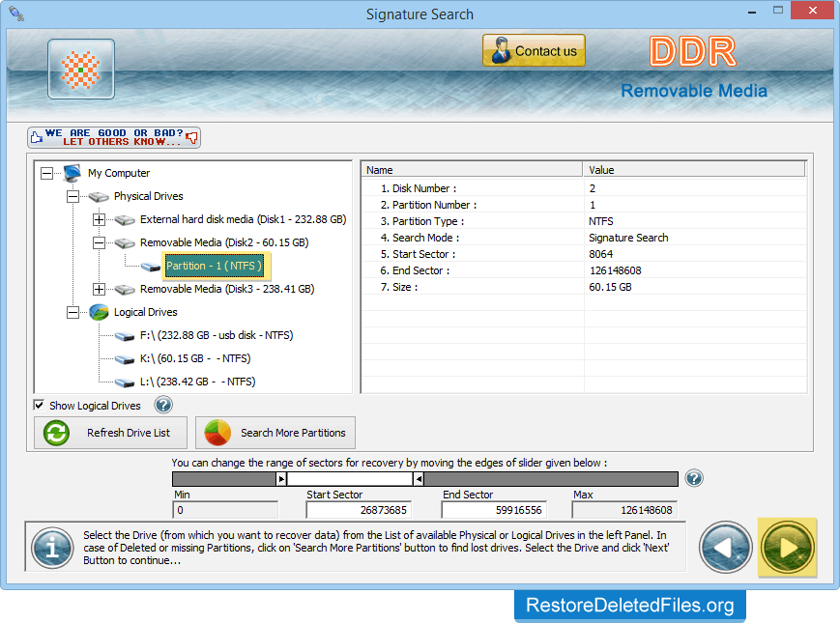Expand External hard disk media Disk1
Viewport: 840px width, 623px height.
click(99, 219)
